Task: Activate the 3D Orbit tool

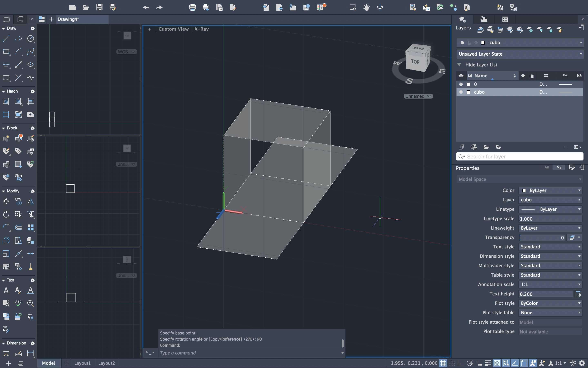Action: (380, 7)
